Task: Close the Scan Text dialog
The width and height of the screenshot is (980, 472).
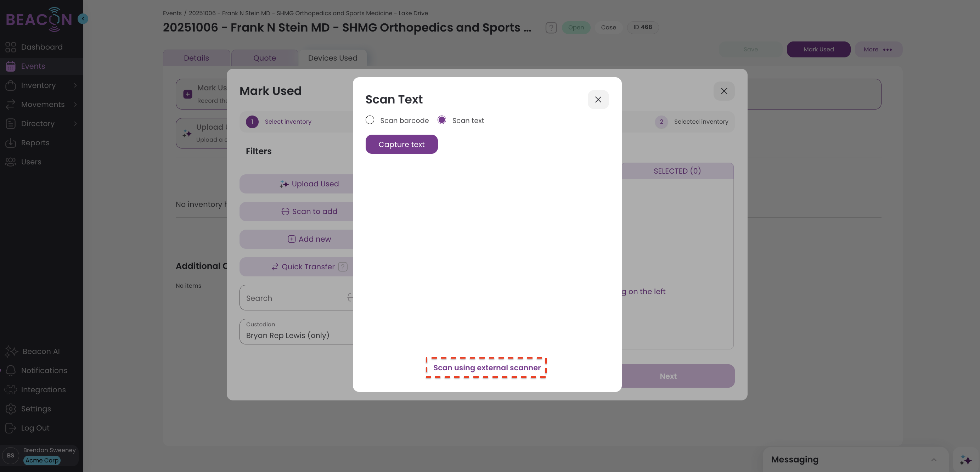Action: point(598,100)
